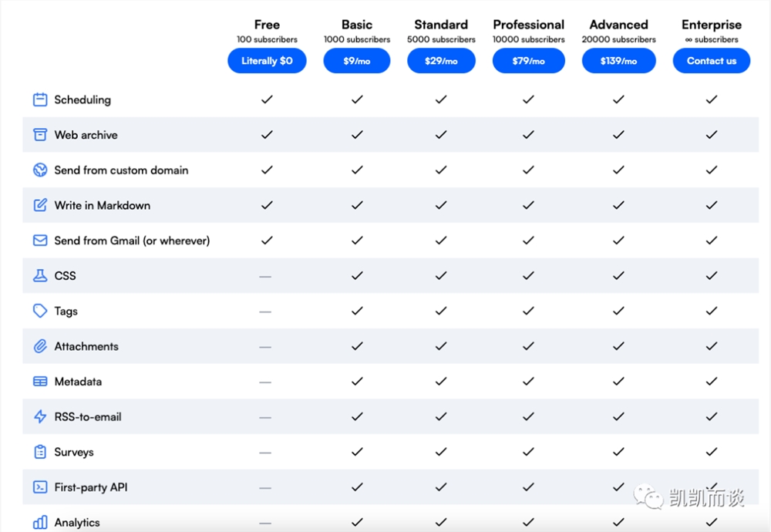This screenshot has width=771, height=532.
Task: Click the RSS-to-email lightning bolt icon
Action: point(40,416)
